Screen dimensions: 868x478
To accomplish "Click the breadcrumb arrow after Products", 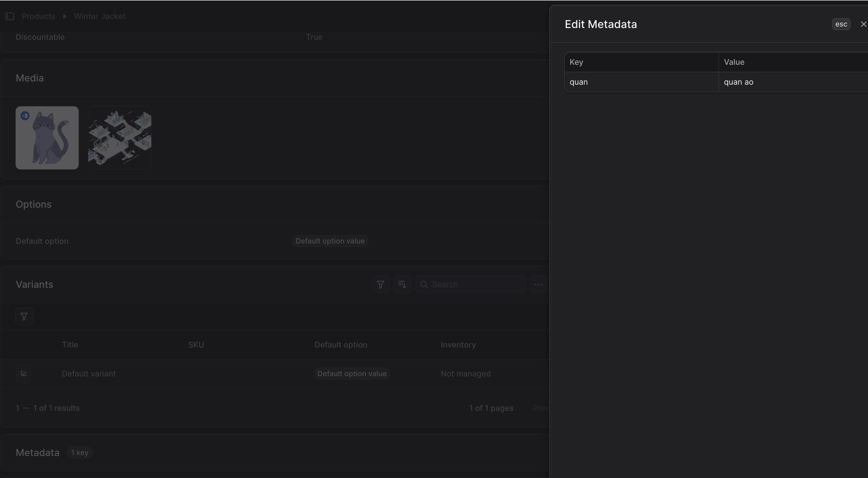I will pos(65,16).
